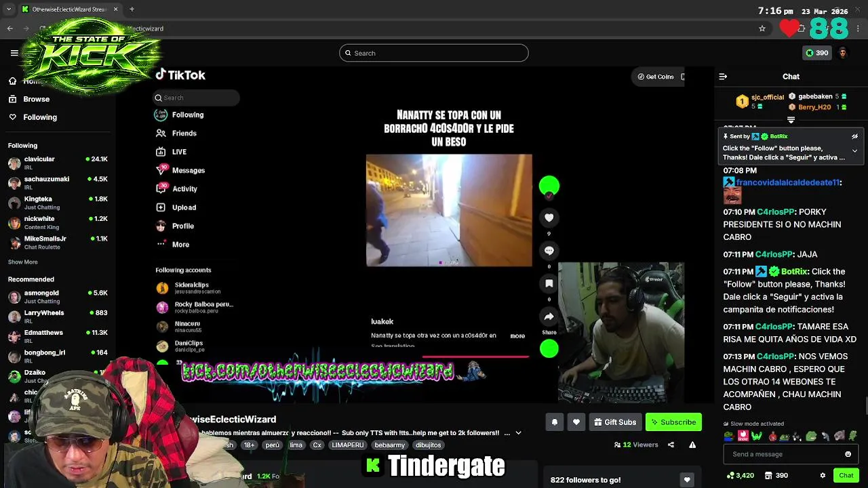Image resolution: width=868 pixels, height=488 pixels.
Task: Collapse the chat panel
Action: tap(723, 77)
